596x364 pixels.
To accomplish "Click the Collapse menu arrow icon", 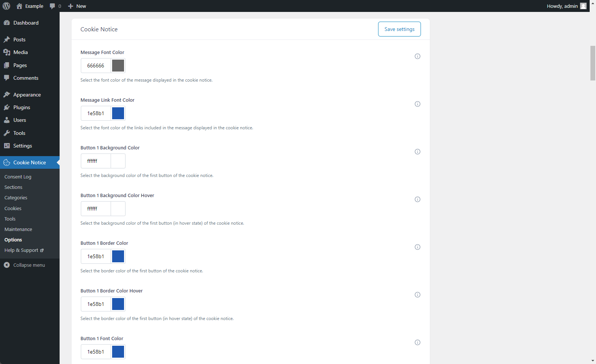I will [x=7, y=265].
